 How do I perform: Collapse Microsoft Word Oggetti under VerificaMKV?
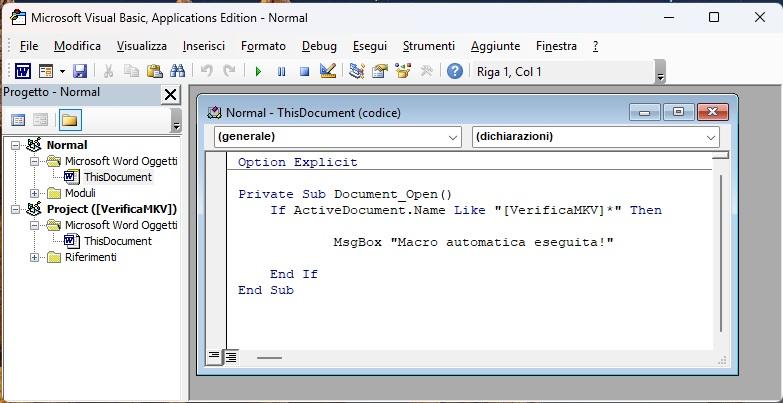click(x=34, y=225)
